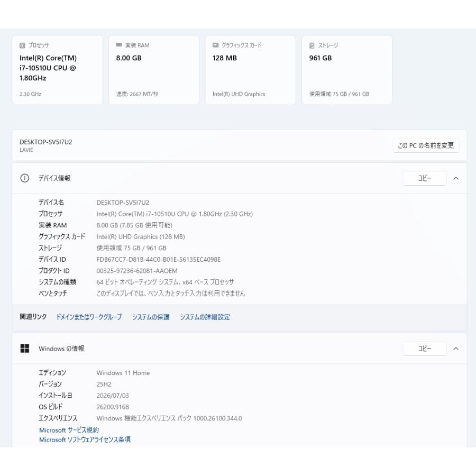Click the Windows の情報 section title
Viewport: 476px width, 476px height.
point(61,349)
